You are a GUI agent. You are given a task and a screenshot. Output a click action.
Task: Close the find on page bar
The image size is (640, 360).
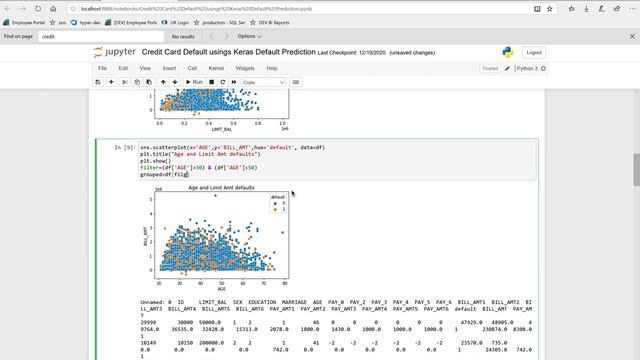point(632,36)
